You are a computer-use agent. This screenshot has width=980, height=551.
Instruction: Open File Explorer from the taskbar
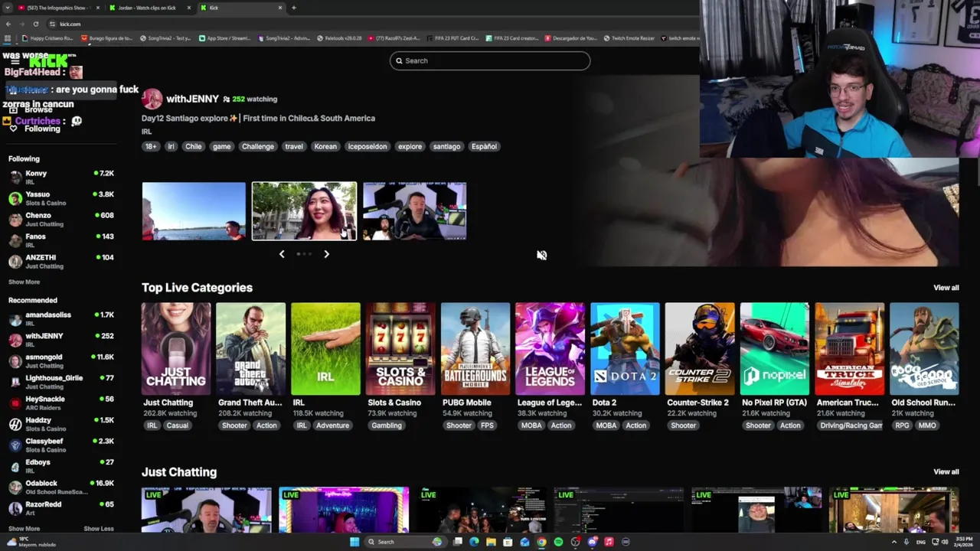tap(491, 542)
